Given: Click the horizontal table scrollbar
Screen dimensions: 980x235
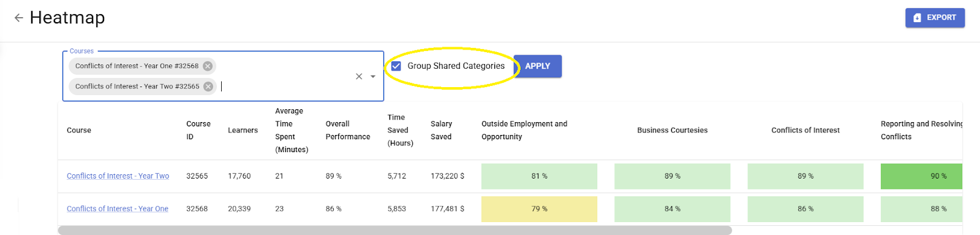Looking at the screenshot, I should [394, 230].
